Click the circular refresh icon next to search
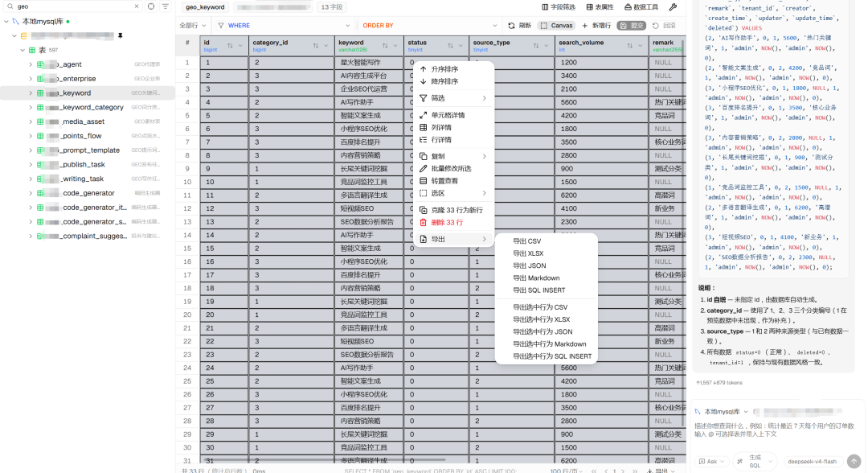 (151, 6)
